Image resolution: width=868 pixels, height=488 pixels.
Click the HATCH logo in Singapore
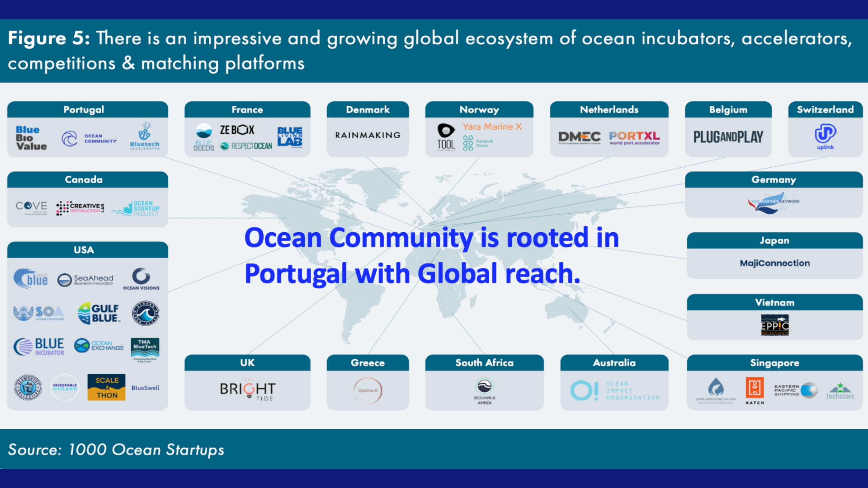point(755,390)
